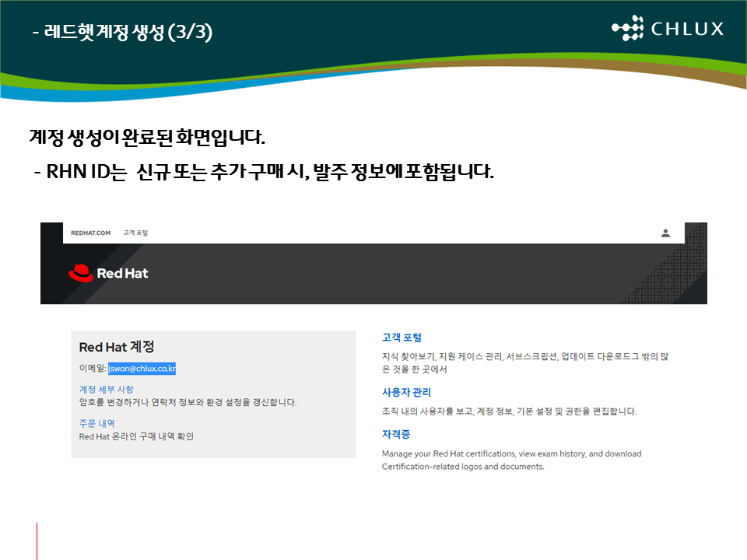Open the user account profile icon
Viewport: 747px width, 560px height.
pos(665,233)
